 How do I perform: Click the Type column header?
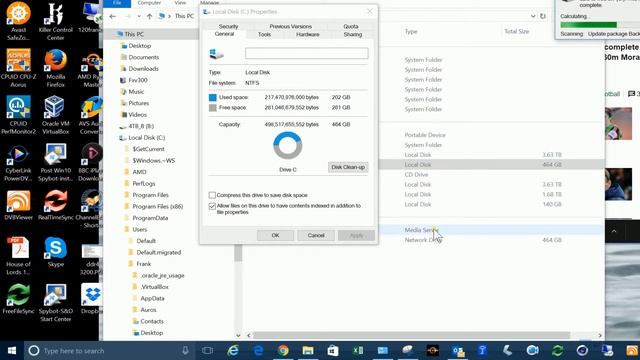411,31
